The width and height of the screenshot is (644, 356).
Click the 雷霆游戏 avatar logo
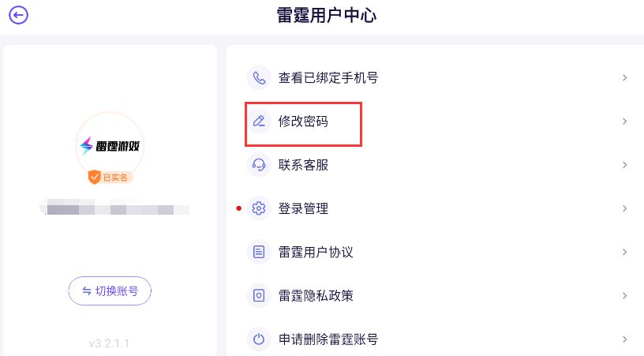coord(110,146)
